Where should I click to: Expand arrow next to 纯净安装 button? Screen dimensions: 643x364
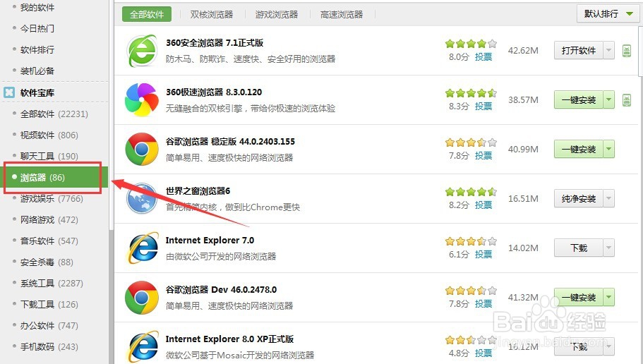click(609, 198)
